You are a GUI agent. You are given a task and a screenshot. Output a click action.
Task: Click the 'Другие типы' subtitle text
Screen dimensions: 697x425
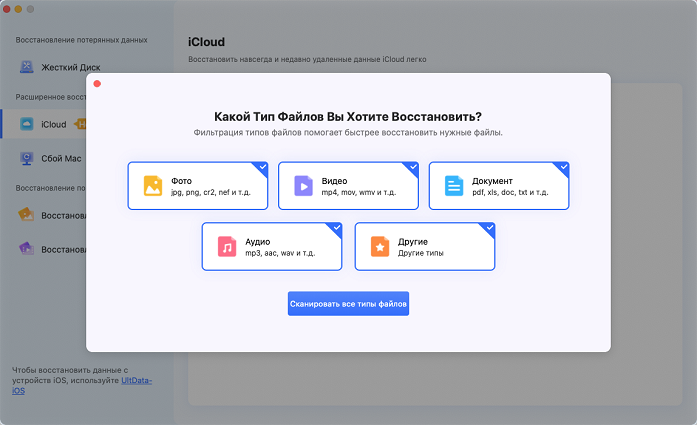coord(421,253)
